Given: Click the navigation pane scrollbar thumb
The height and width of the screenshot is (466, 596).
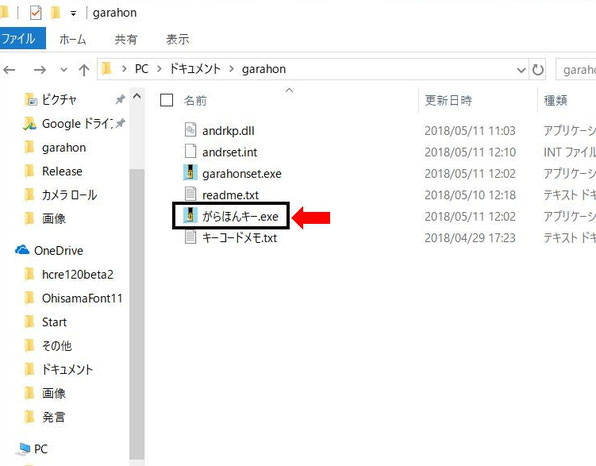Looking at the screenshot, I should [137, 315].
